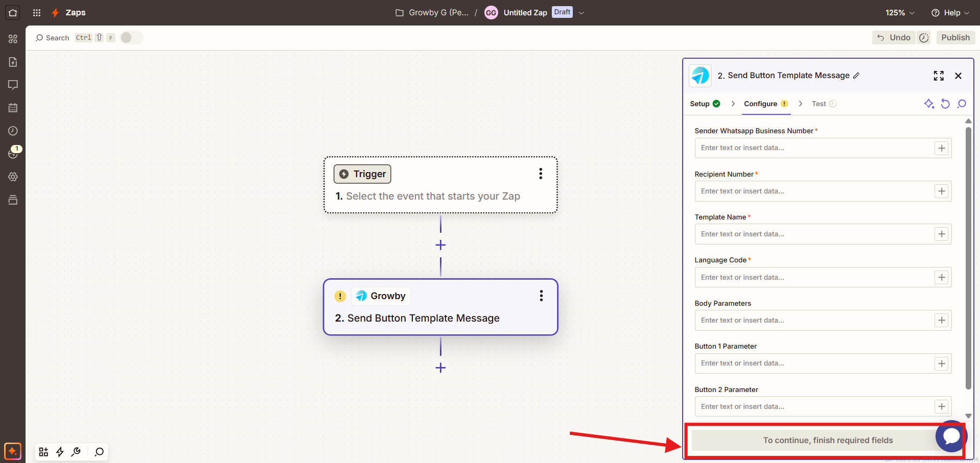Open the apps grid menu
The height and width of the screenshot is (463, 980).
point(37,13)
